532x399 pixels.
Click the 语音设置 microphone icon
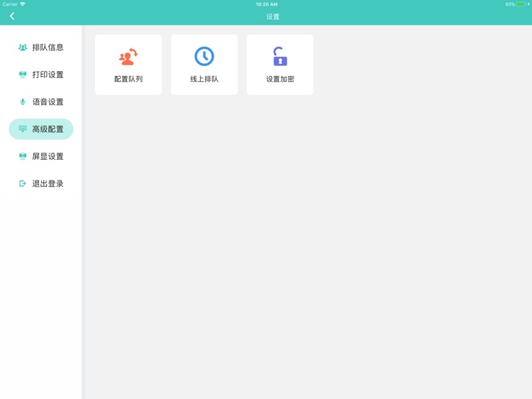[23, 102]
